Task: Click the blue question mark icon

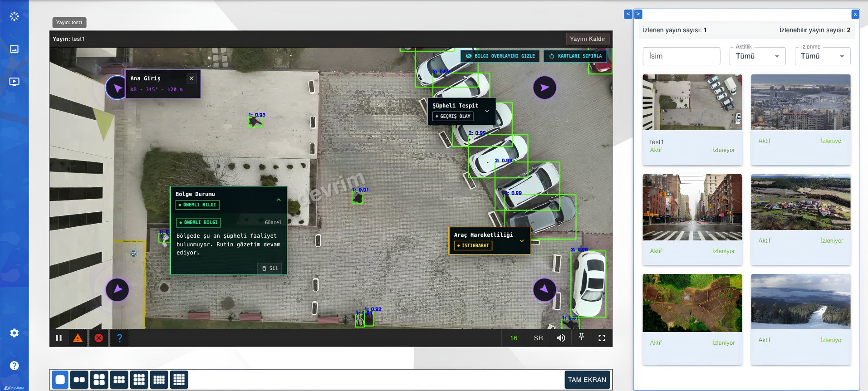Action: point(119,338)
